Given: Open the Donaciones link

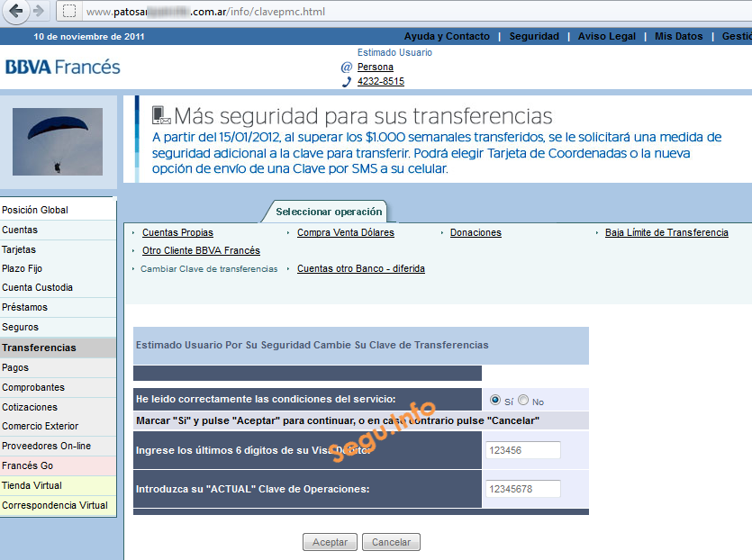Looking at the screenshot, I should coord(476,232).
